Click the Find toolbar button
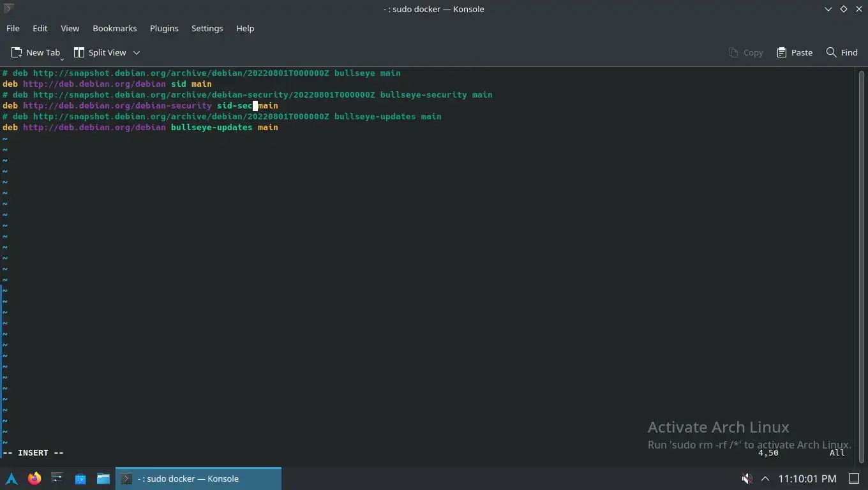Viewport: 868px width, 490px height. (x=842, y=52)
